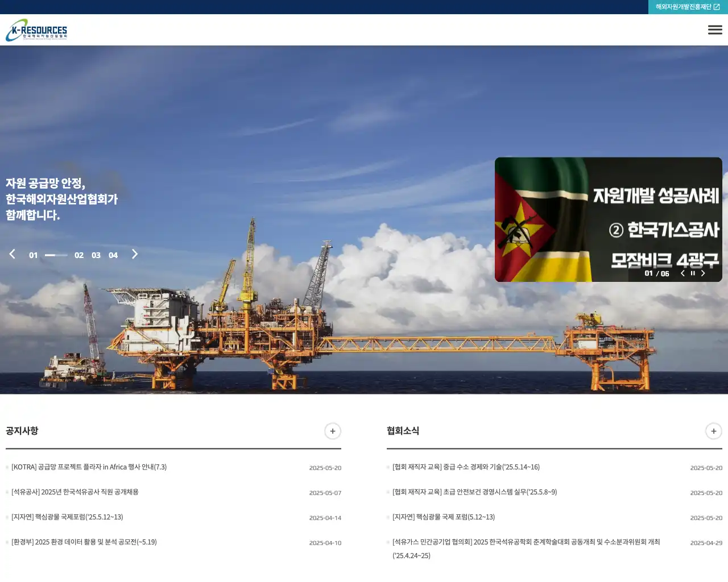Select hero slide 01 indicator
This screenshot has width=728, height=582.
tap(34, 255)
